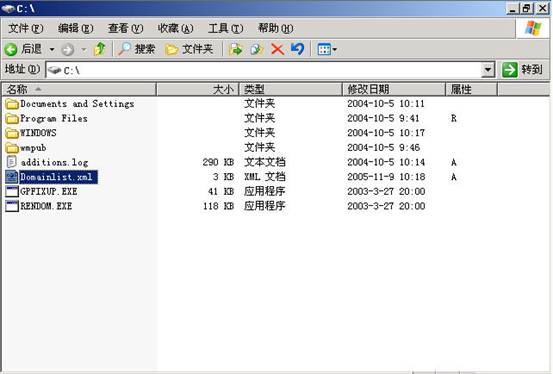
Task: Click the drive icon in title bar
Action: 8,8
